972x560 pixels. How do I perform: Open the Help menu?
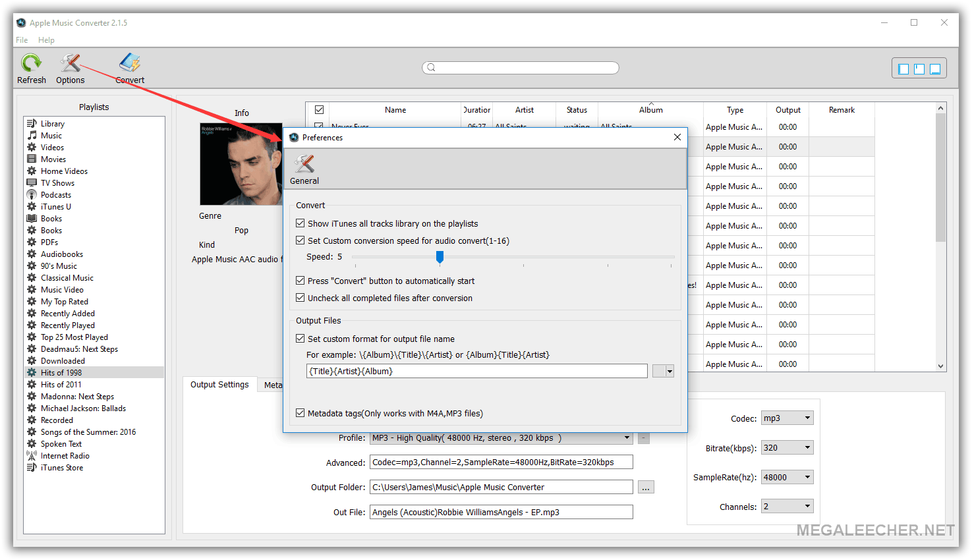[x=46, y=40]
